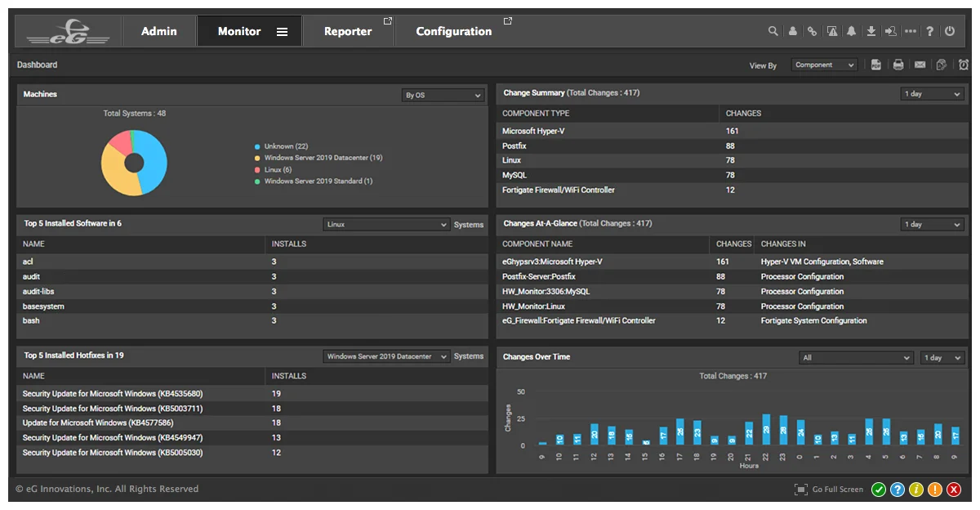Select the acl software row
980x510 pixels.
click(x=252, y=262)
